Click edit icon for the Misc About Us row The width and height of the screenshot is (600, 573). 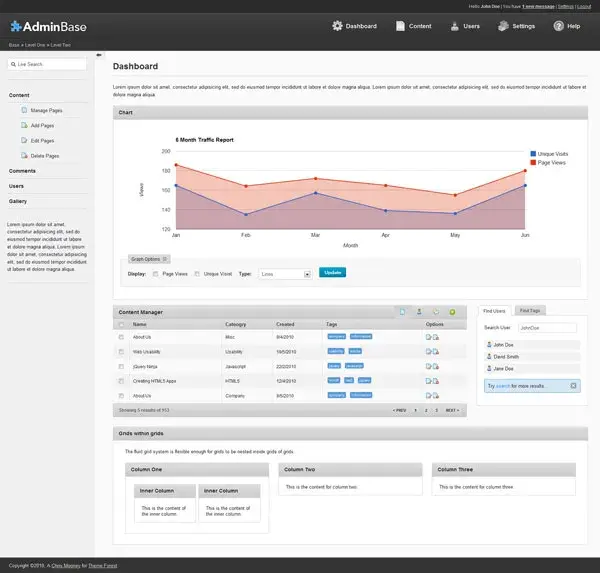click(429, 337)
